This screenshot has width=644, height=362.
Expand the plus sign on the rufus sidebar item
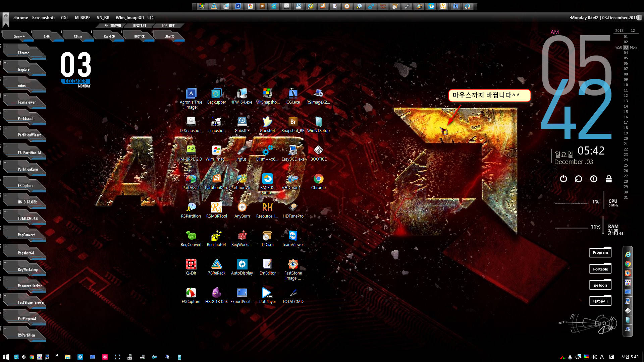(x=5, y=79)
